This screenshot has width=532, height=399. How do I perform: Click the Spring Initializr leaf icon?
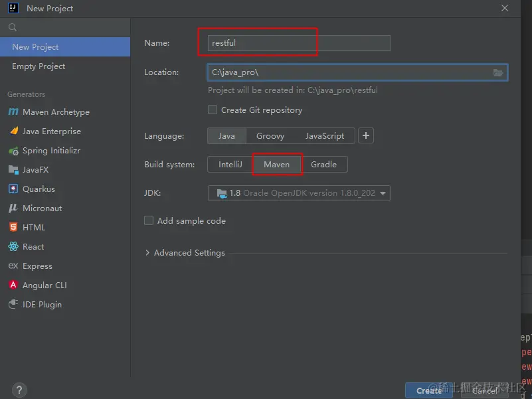[13, 151]
